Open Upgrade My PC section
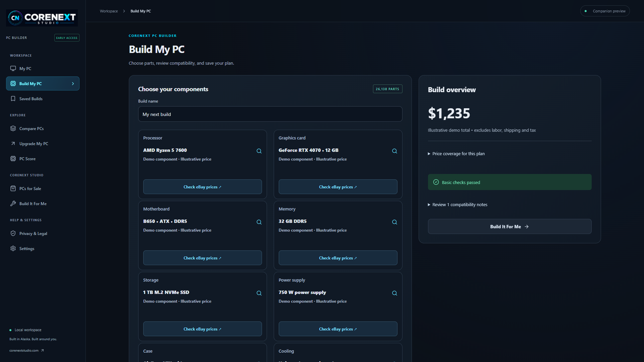The height and width of the screenshot is (362, 644). click(x=43, y=144)
